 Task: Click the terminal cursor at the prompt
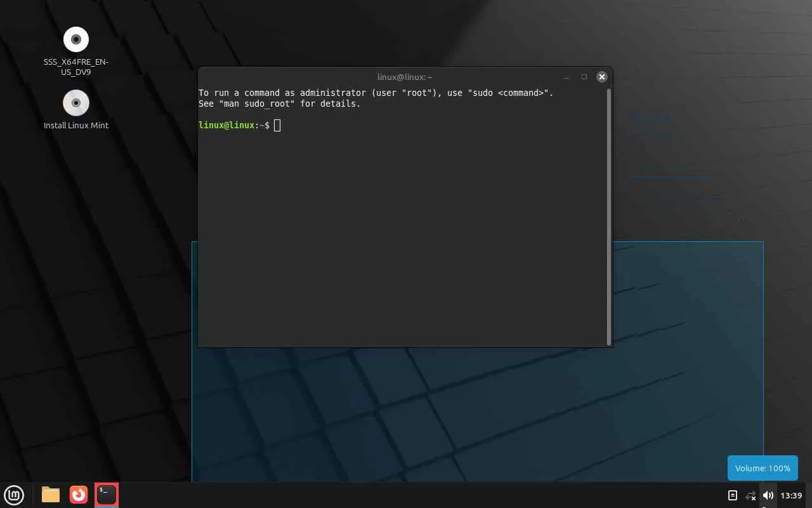tap(277, 125)
